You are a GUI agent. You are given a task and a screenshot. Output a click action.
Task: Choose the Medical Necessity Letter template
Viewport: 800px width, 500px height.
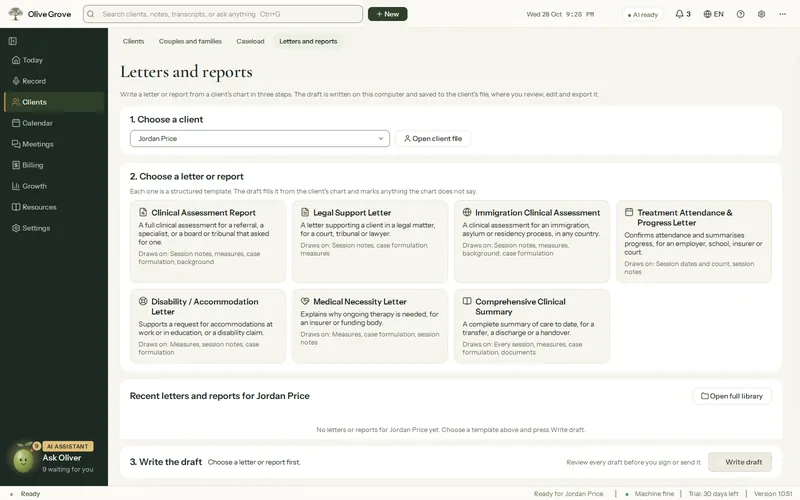pyautogui.click(x=370, y=327)
